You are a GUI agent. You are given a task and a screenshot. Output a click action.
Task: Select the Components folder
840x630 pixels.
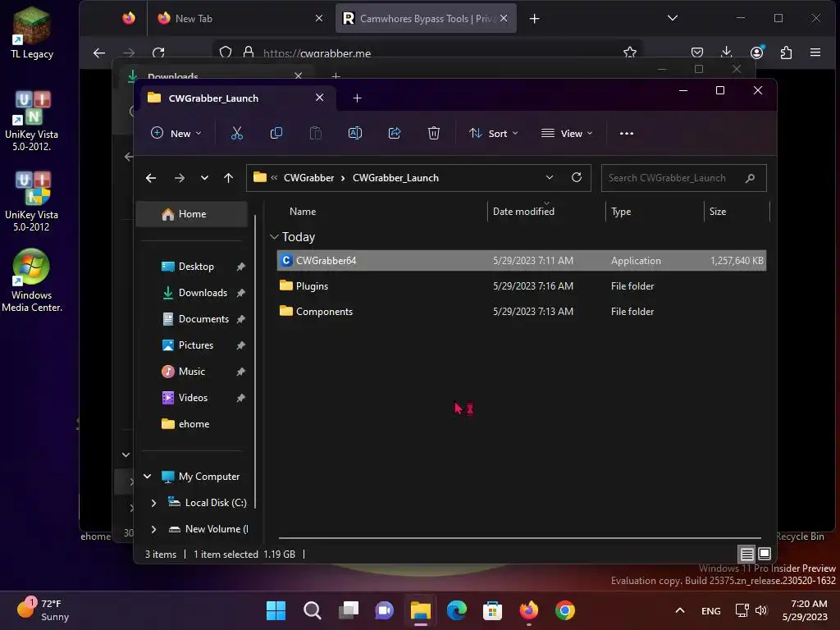pos(521,311)
